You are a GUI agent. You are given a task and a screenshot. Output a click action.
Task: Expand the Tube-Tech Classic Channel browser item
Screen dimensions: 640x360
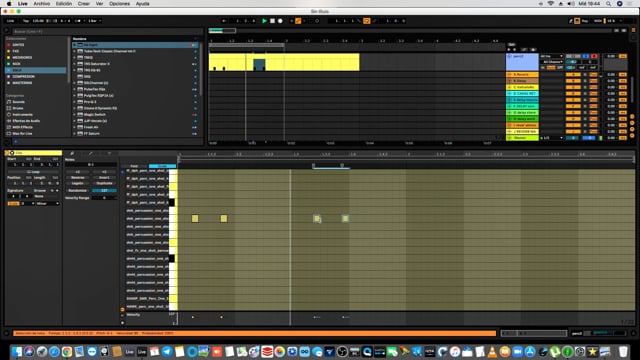(x=75, y=51)
